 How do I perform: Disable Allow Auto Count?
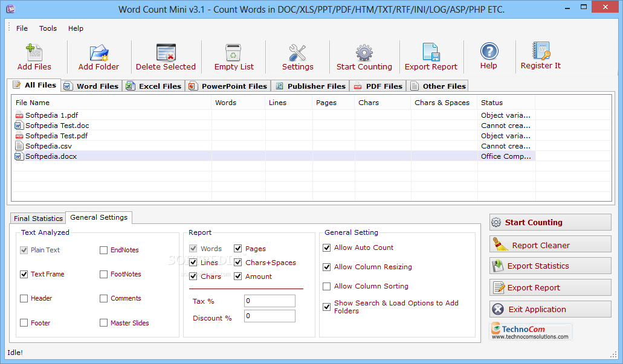326,247
